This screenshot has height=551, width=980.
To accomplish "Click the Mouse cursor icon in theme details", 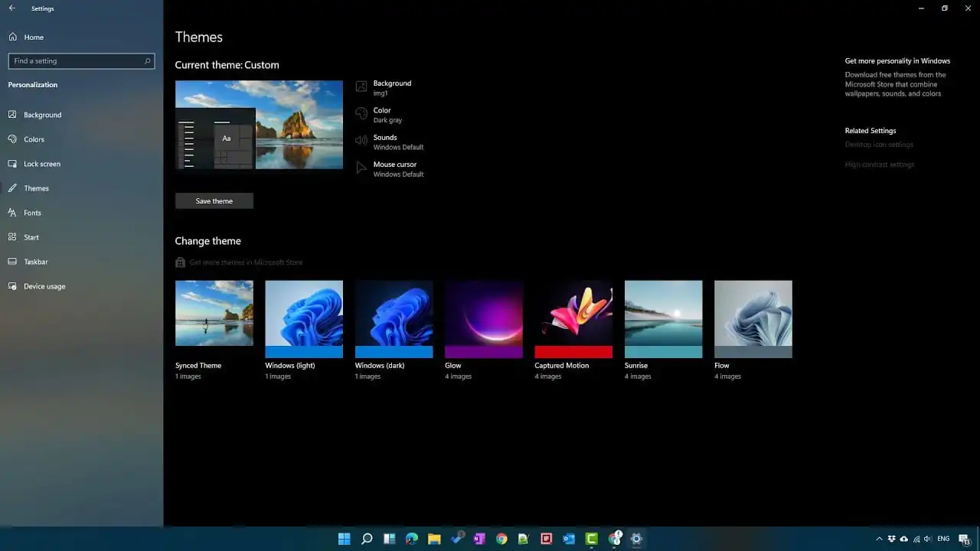I will (x=361, y=168).
